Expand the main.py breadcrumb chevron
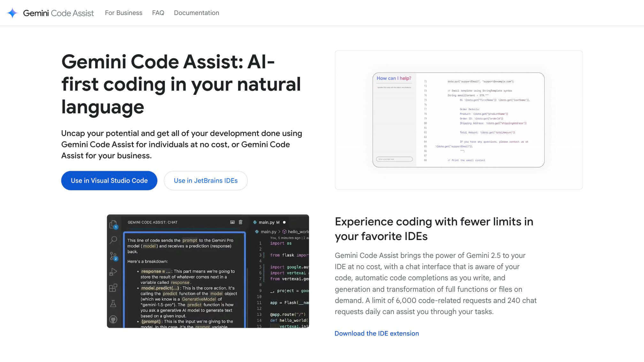The width and height of the screenshot is (644, 362). 280,232
